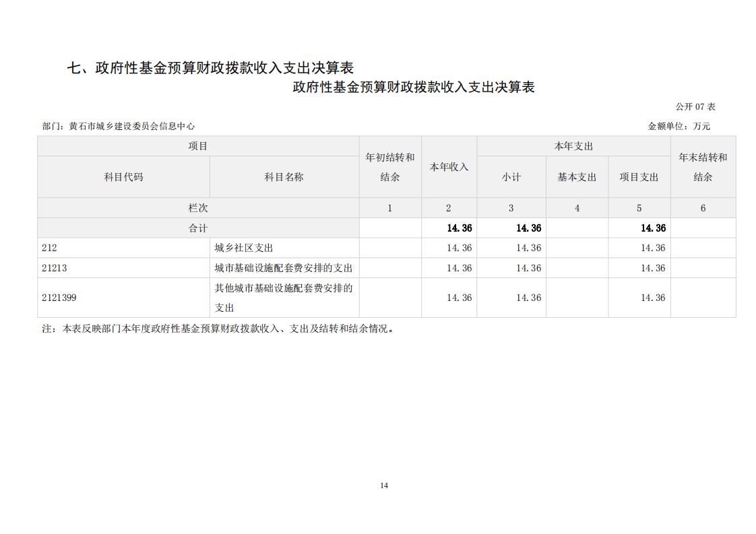Select the 科目代码 column header

pos(123,177)
